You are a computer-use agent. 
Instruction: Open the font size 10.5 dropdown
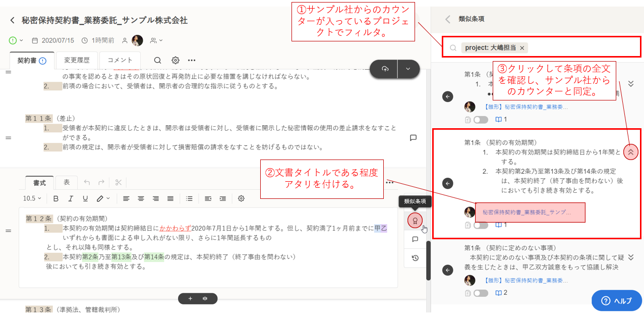coord(32,198)
